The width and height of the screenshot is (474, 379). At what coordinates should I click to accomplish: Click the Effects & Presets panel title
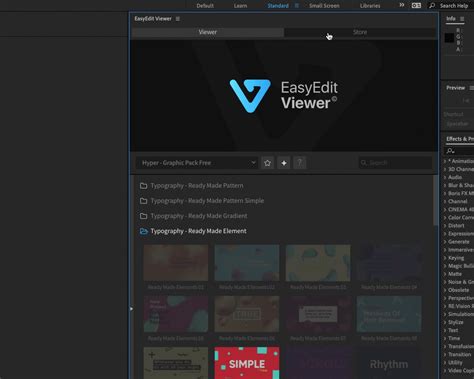click(x=460, y=139)
